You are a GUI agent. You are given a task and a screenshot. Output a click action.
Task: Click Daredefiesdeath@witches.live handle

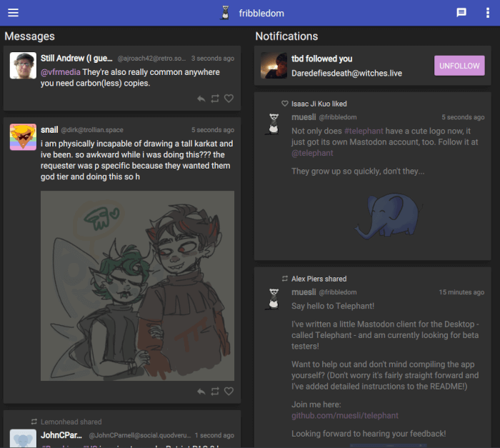click(346, 74)
